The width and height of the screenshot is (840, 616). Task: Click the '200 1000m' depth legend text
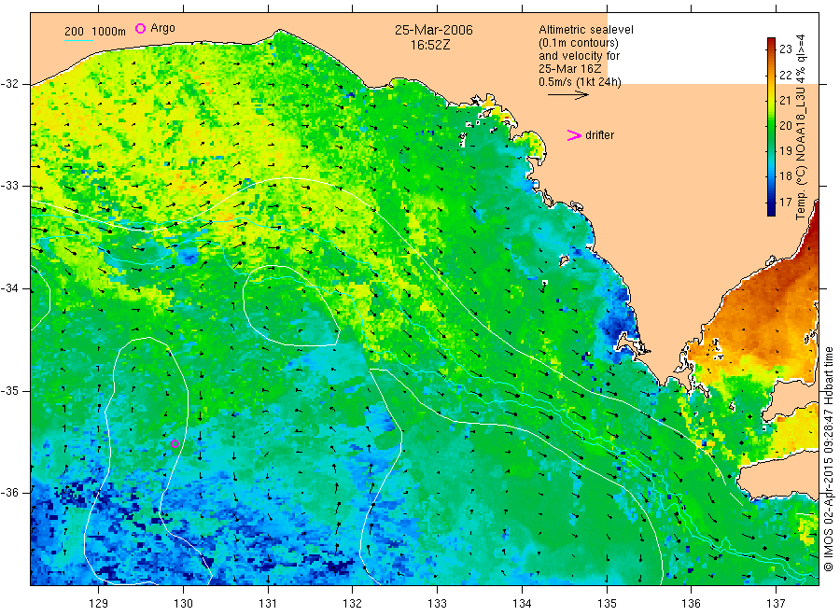[x=95, y=32]
